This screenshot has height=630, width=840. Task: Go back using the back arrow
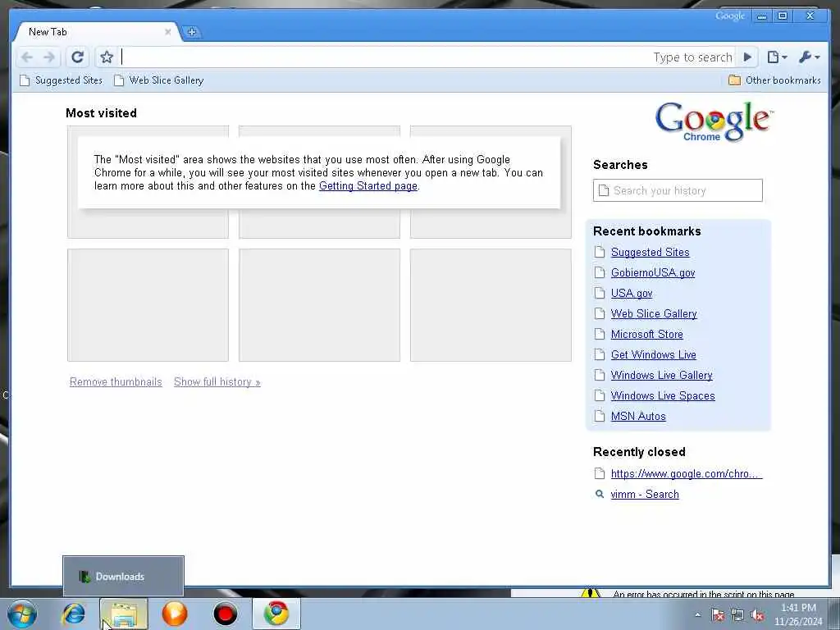click(27, 57)
